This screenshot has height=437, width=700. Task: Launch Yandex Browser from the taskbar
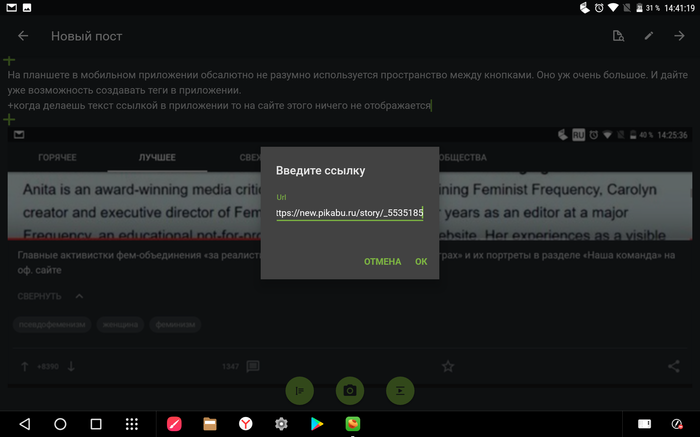[245, 424]
